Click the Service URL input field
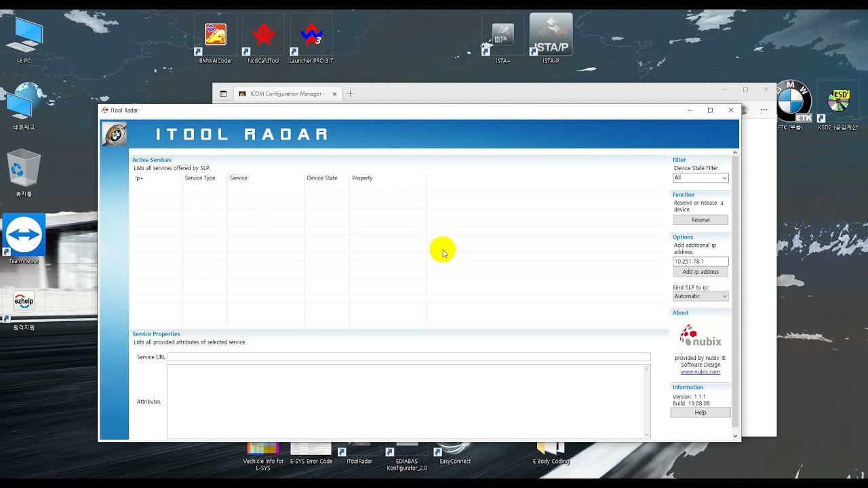This screenshot has height=488, width=868. [409, 357]
